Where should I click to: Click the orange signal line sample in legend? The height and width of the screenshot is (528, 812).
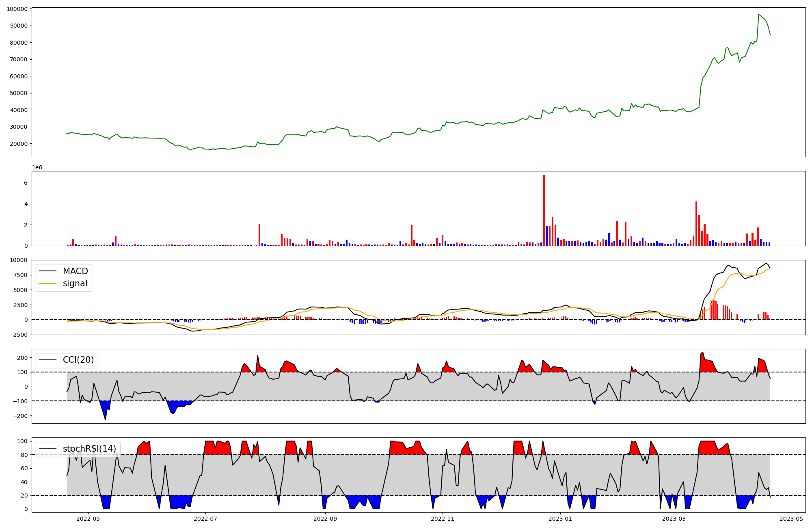48,283
